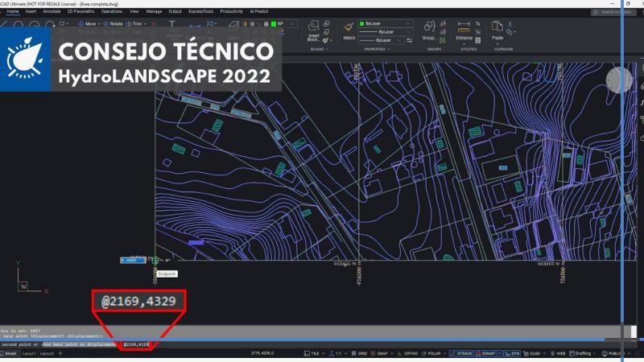644x362 pixels.
Task: Open the AI Predict ribbon tab
Action: [258, 11]
